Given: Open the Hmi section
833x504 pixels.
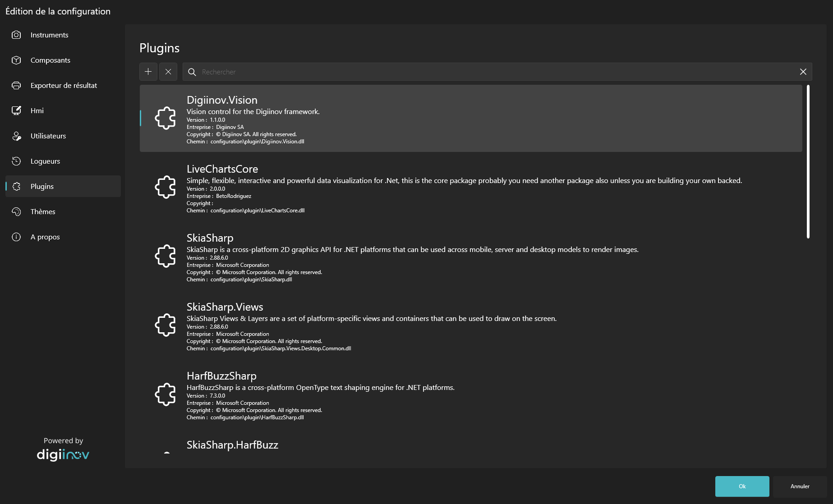Looking at the screenshot, I should point(37,110).
